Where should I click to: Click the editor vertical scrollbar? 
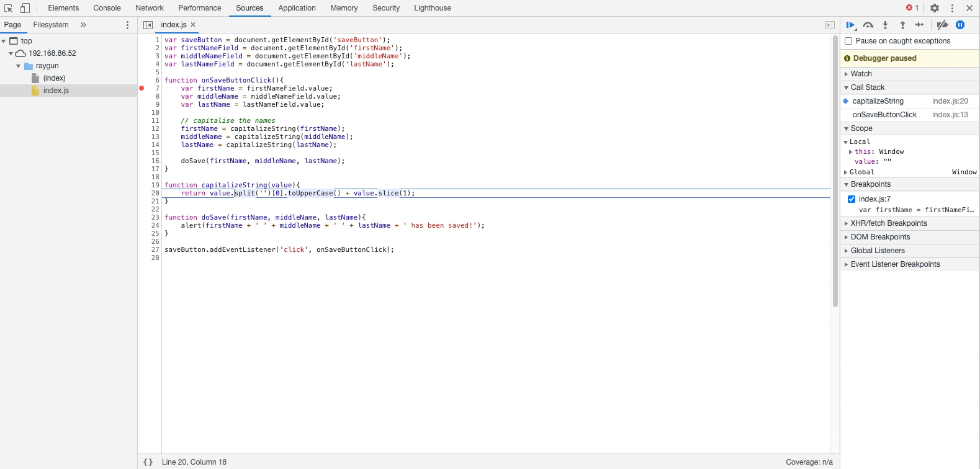click(835, 171)
